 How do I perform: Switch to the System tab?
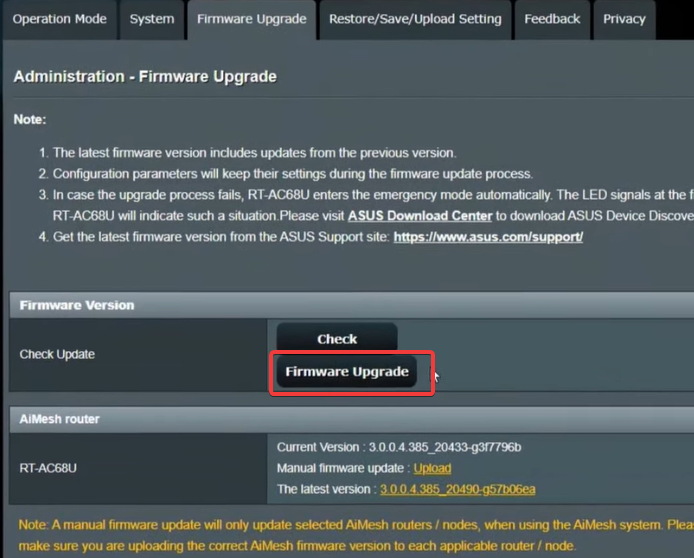click(x=152, y=19)
